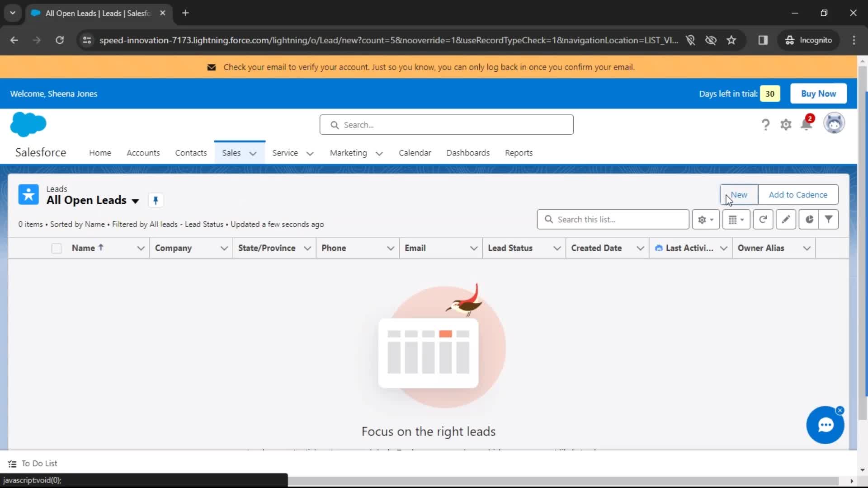Open the Accounts tab
Image resolution: width=868 pixels, height=488 pixels.
(x=143, y=153)
